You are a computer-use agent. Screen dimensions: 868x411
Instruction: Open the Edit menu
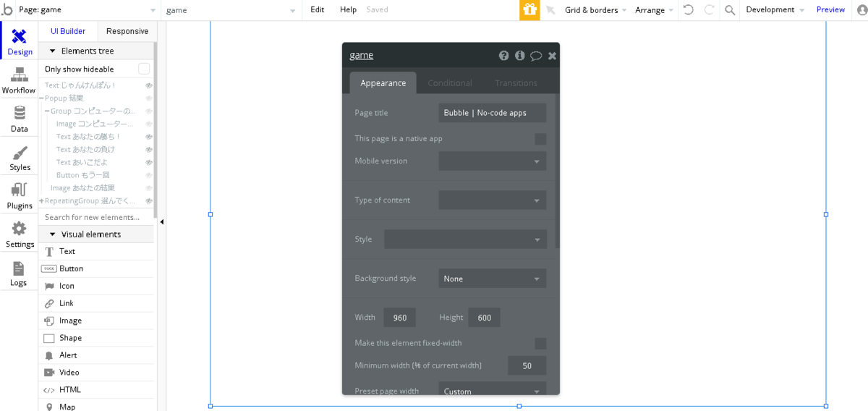(318, 10)
